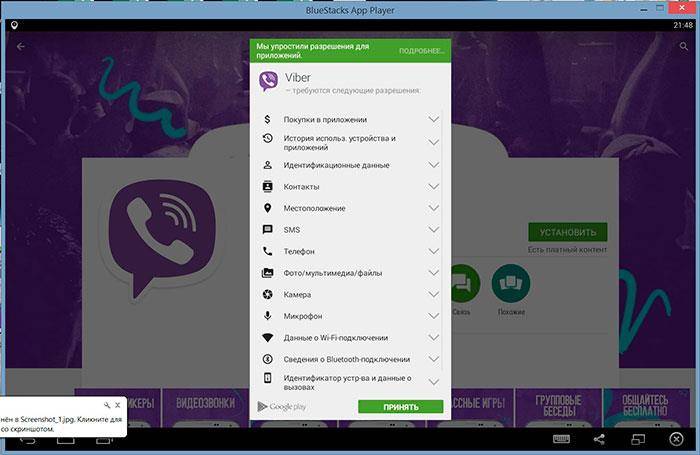Expand История использ. устройства chevron
Viewport: 700px width, 455px height.
point(433,142)
